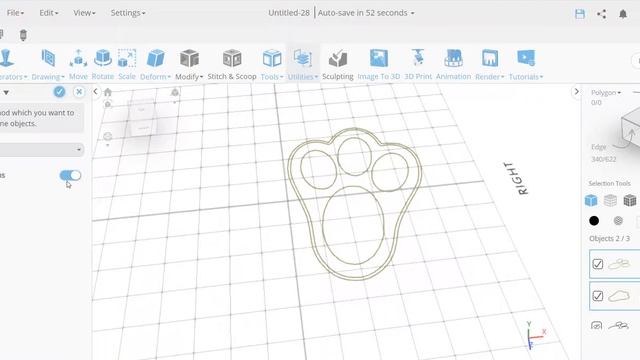Collapse the left panel with the chevron

point(95,91)
